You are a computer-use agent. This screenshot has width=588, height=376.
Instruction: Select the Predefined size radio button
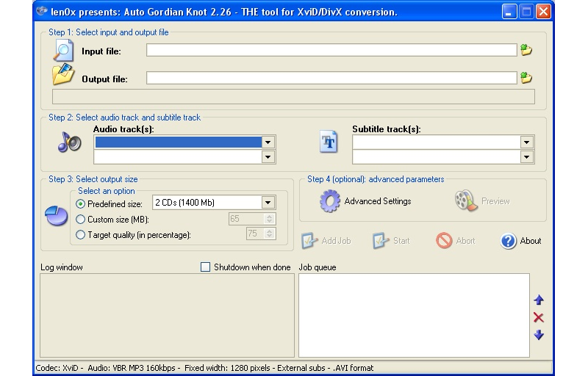pyautogui.click(x=80, y=204)
